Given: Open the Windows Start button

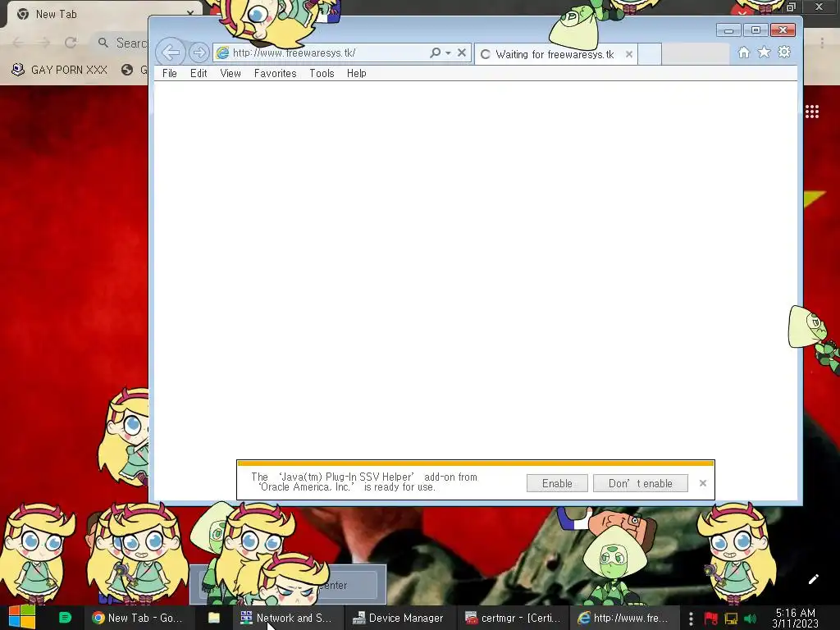Looking at the screenshot, I should coord(22,618).
